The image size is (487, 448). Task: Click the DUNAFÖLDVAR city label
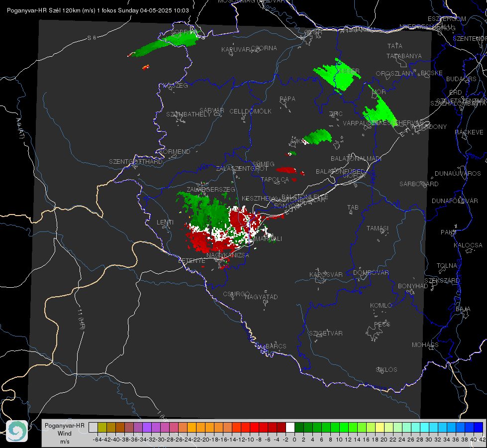pos(455,201)
